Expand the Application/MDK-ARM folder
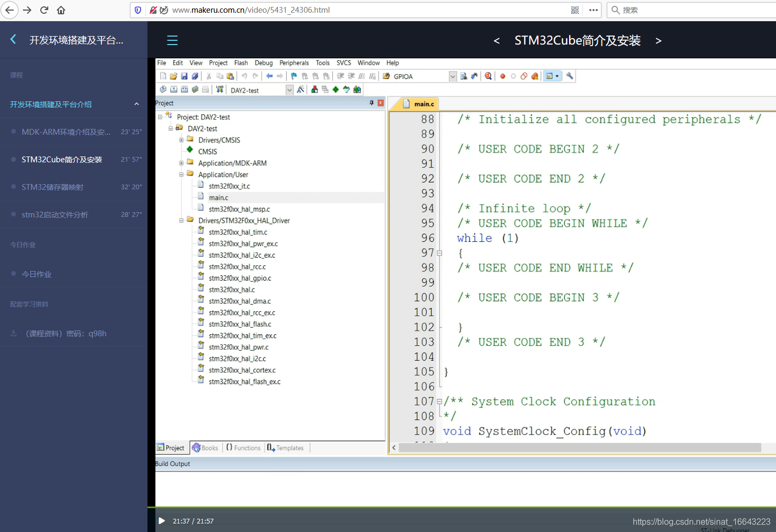Image resolution: width=776 pixels, height=532 pixels. click(x=181, y=163)
